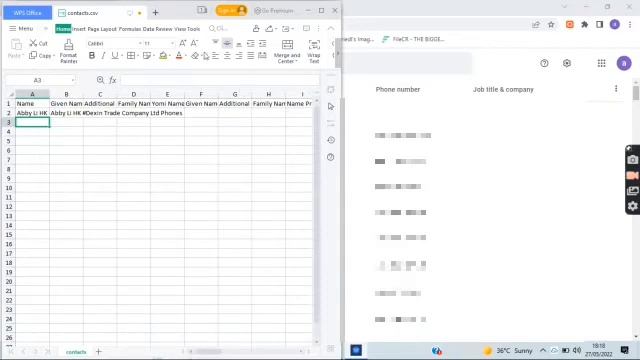Open history icon in WPS sidebar
The width and height of the screenshot is (640, 360).
coord(331,140)
